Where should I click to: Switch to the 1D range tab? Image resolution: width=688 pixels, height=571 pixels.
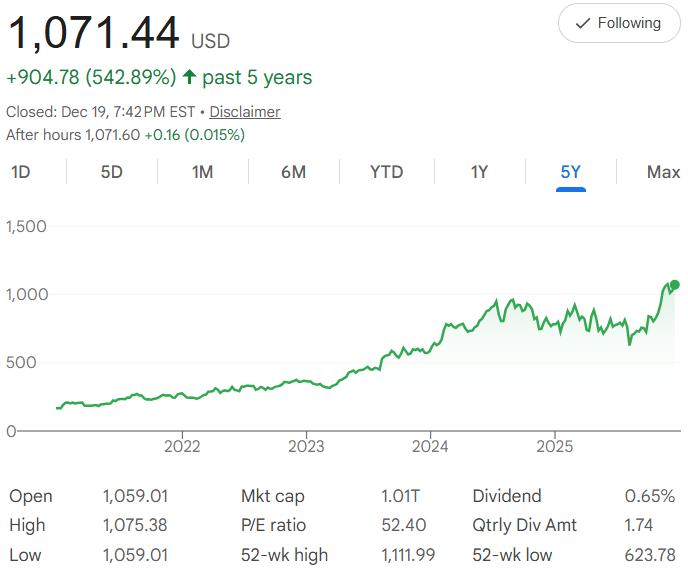(x=20, y=172)
